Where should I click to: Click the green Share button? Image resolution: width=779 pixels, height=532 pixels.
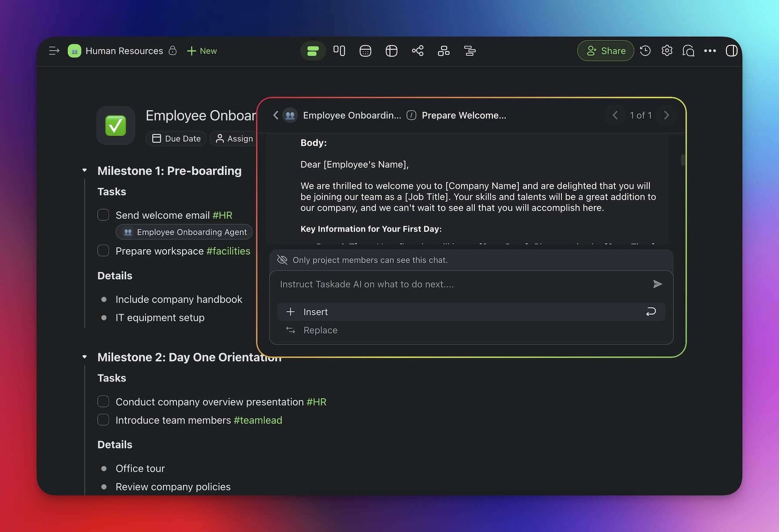pos(605,51)
